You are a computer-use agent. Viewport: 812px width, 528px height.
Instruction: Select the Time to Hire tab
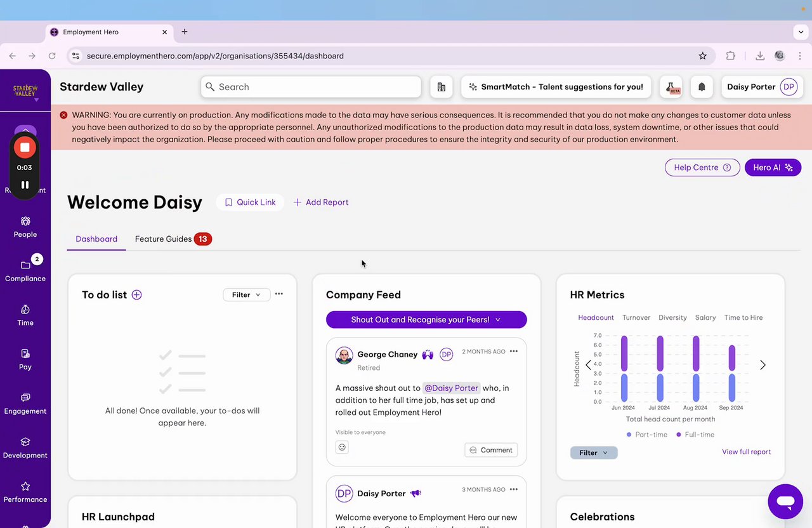point(743,317)
